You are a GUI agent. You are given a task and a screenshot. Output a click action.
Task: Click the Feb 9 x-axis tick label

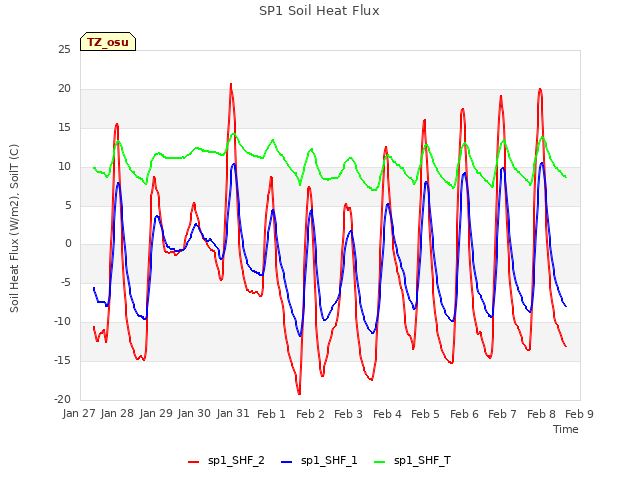579,414
